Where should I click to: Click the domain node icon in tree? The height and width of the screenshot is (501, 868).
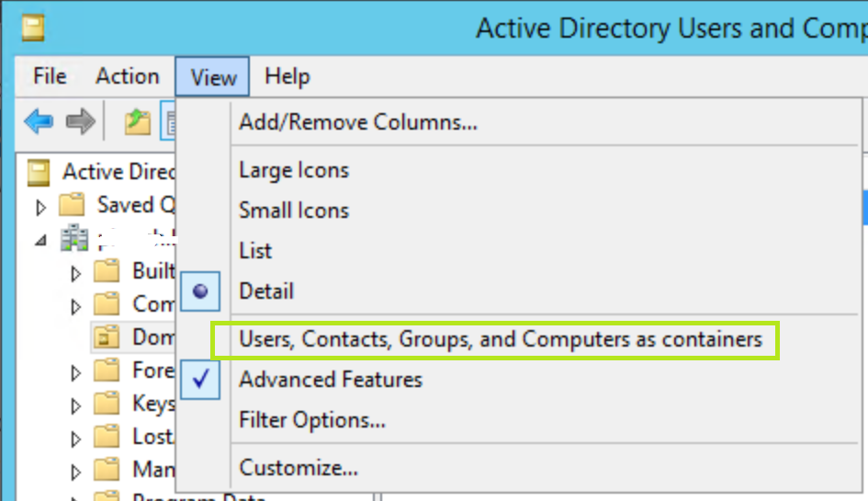(72, 239)
